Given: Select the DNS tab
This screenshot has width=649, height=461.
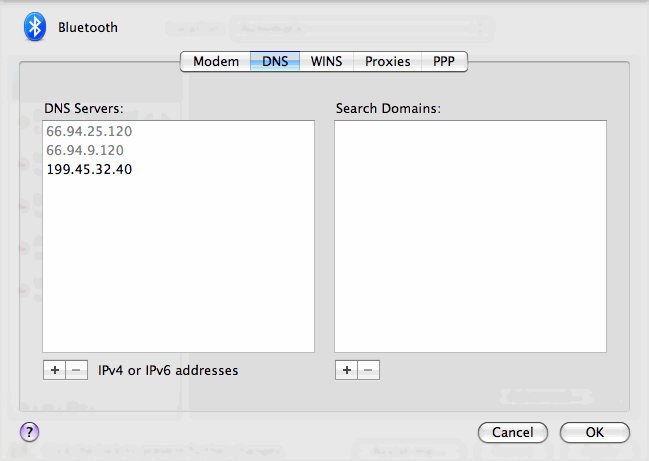Looking at the screenshot, I should [x=275, y=62].
